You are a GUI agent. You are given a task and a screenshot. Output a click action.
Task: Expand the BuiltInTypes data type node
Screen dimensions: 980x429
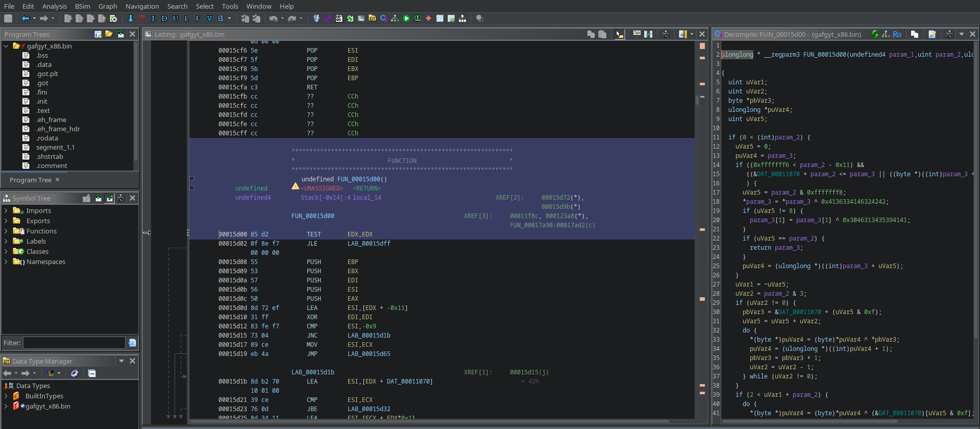click(6, 396)
